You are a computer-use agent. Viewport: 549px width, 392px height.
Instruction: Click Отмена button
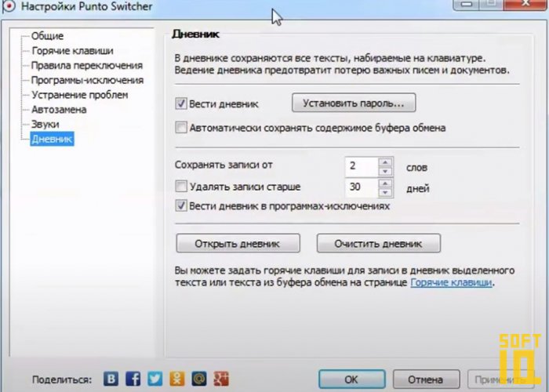(426, 379)
